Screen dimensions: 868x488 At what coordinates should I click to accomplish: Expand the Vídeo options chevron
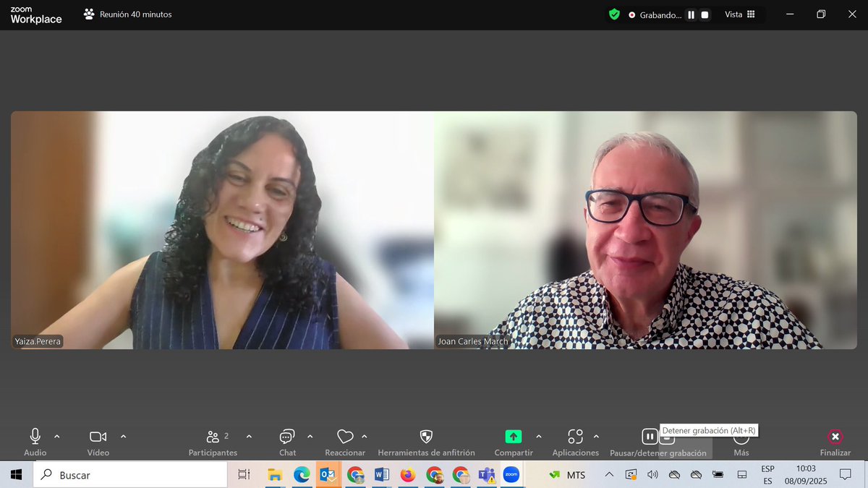coord(125,437)
